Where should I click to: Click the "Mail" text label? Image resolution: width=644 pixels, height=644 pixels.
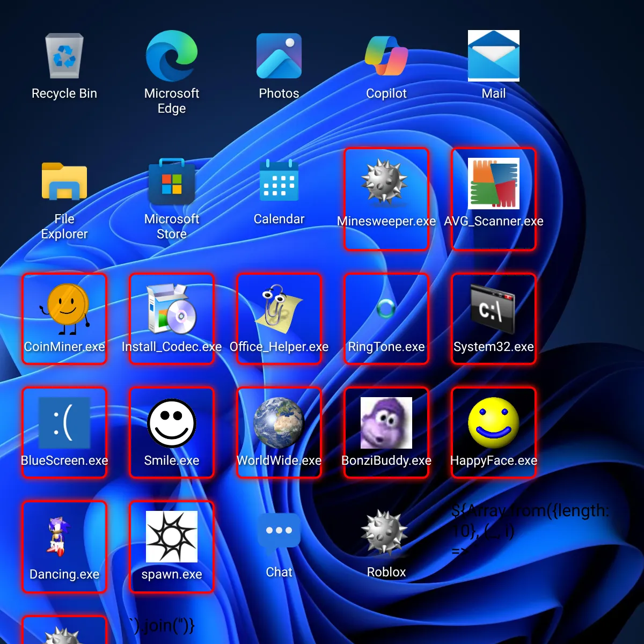[x=494, y=93]
